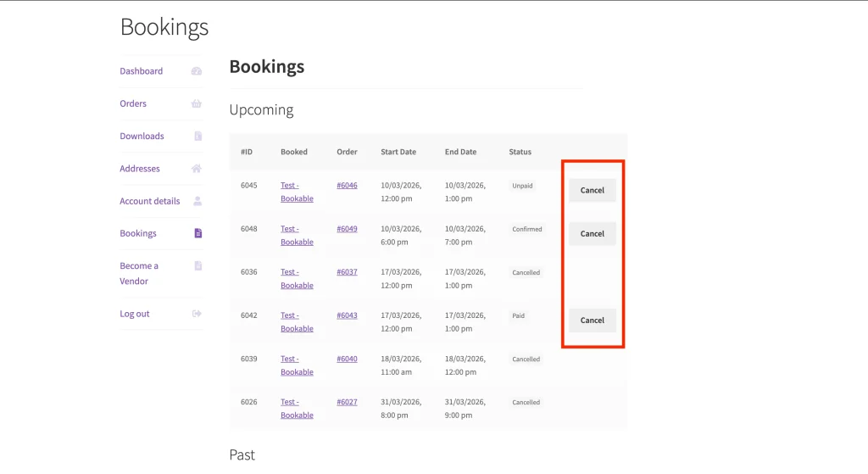868x474 pixels.
Task: Click the Addresses home icon
Action: [197, 169]
